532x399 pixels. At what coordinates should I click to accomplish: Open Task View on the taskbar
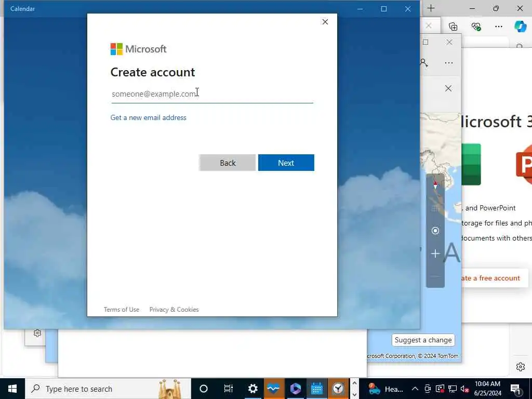(x=229, y=389)
